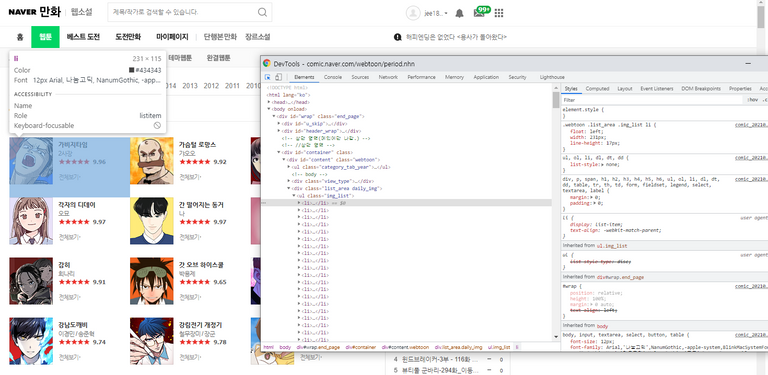The height and width of the screenshot is (375, 768).
Task: Open 가슴털 로망스 thumbnail image
Action: click(152, 161)
